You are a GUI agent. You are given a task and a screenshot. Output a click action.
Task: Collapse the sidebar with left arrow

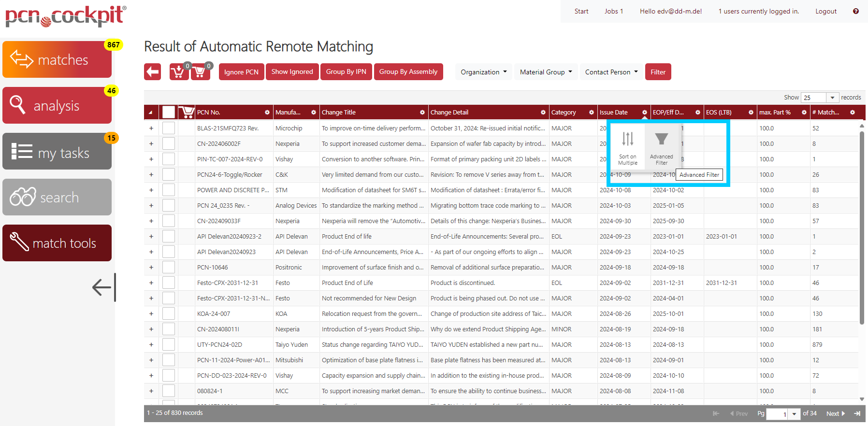(x=103, y=287)
